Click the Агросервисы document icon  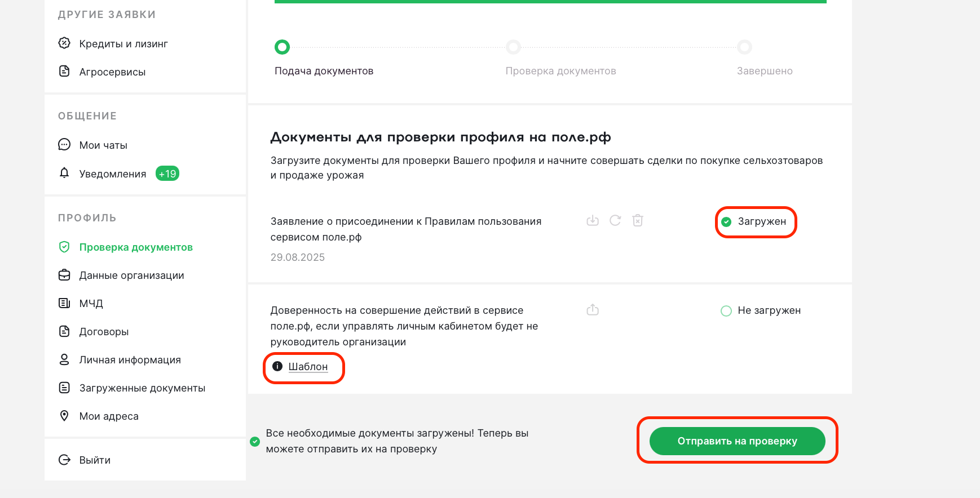pos(64,71)
